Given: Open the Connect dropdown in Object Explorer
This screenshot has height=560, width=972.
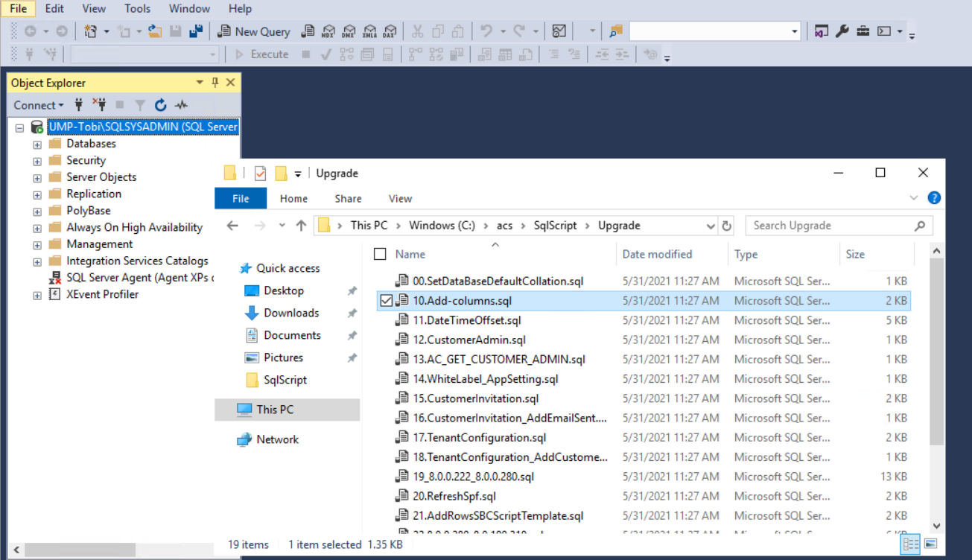Looking at the screenshot, I should coord(38,105).
